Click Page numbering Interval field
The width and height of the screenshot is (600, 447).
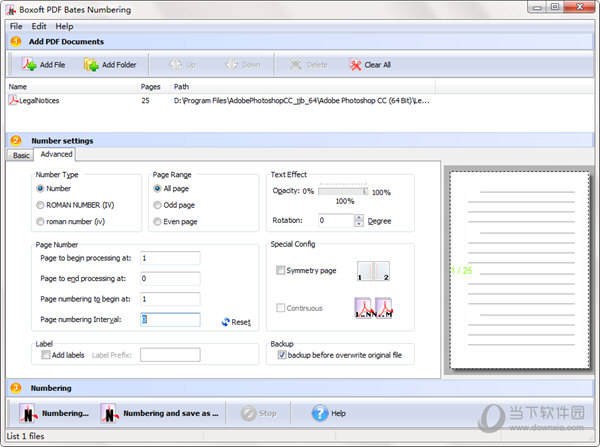[x=170, y=320]
